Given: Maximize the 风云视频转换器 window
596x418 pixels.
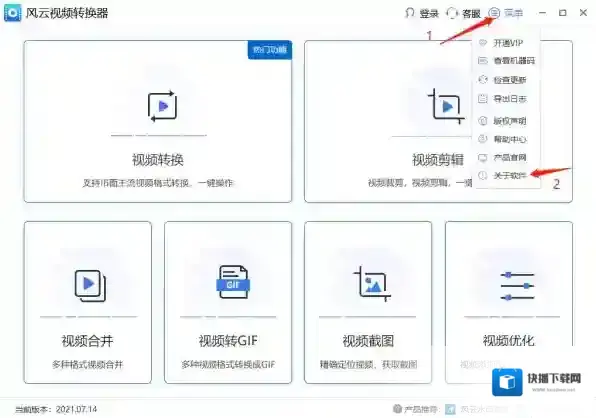Looking at the screenshot, I should (x=563, y=13).
